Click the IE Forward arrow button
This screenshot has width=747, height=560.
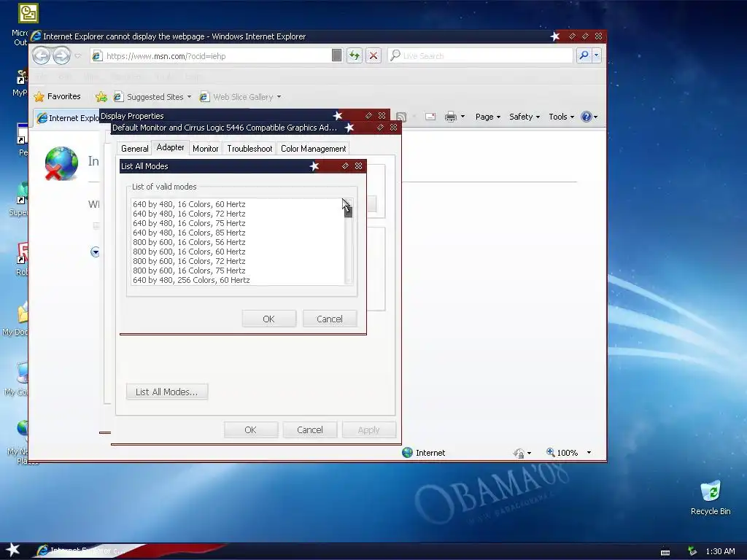pos(61,55)
